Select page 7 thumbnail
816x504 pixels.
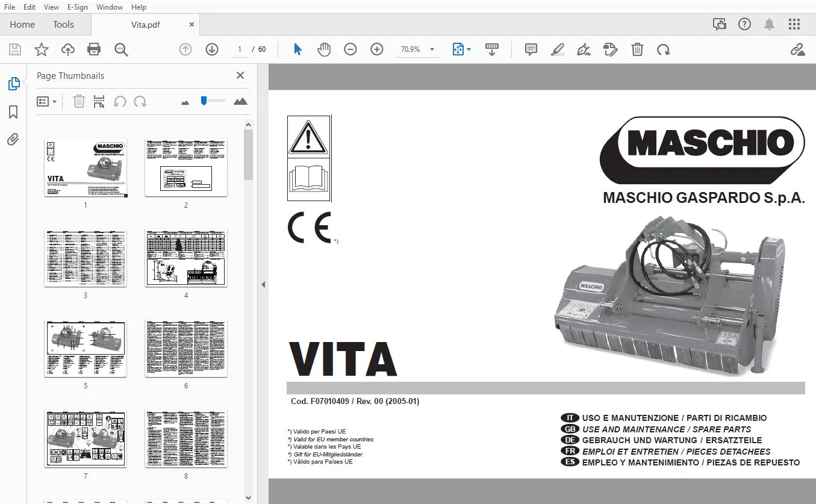[86, 438]
